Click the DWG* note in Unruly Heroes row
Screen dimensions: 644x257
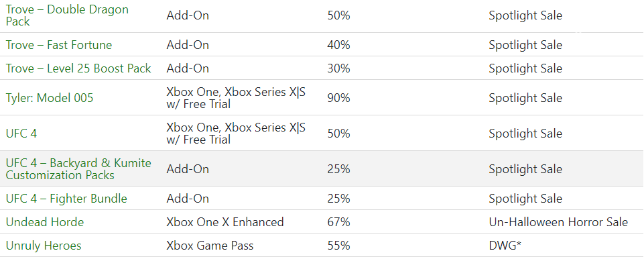(505, 246)
